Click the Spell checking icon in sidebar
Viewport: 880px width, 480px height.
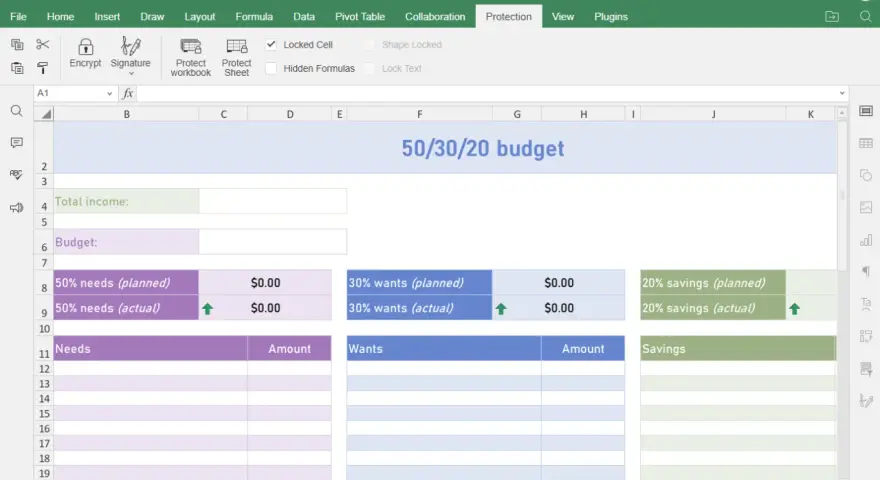tap(17, 175)
